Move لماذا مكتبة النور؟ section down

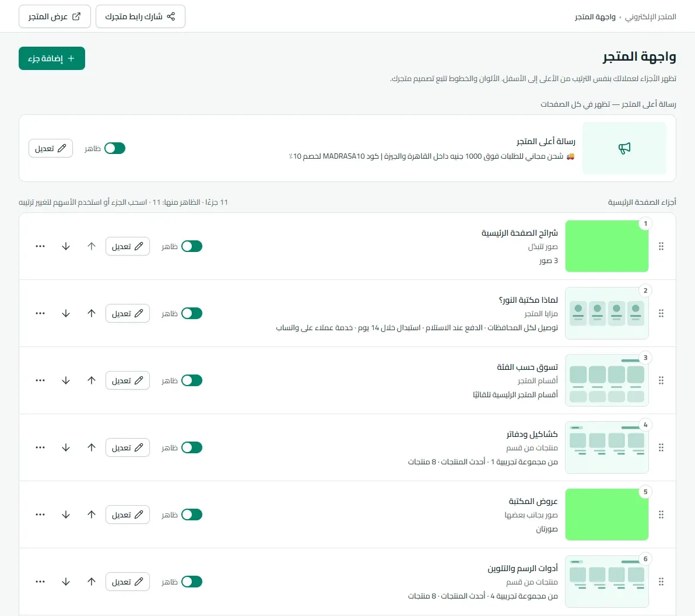coord(66,313)
